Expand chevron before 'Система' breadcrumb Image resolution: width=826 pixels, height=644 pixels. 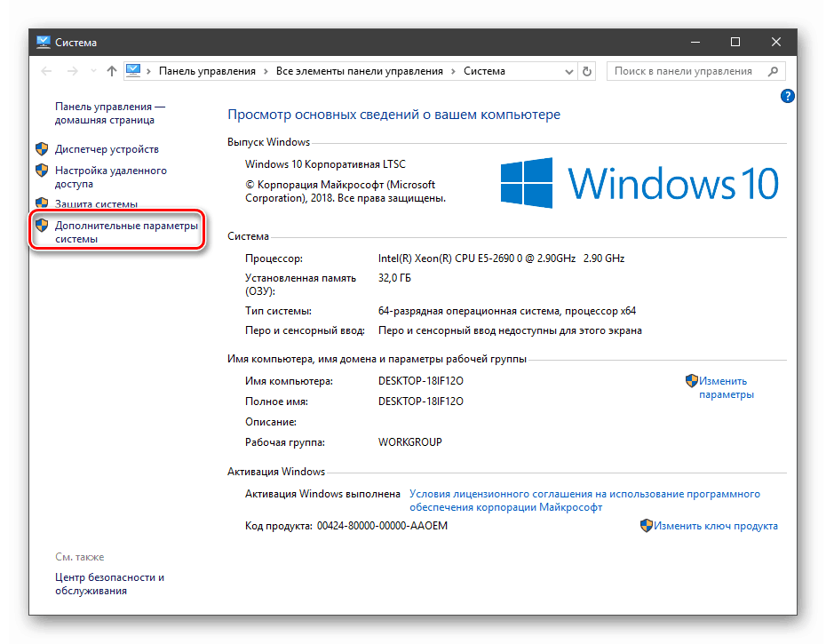tap(453, 71)
